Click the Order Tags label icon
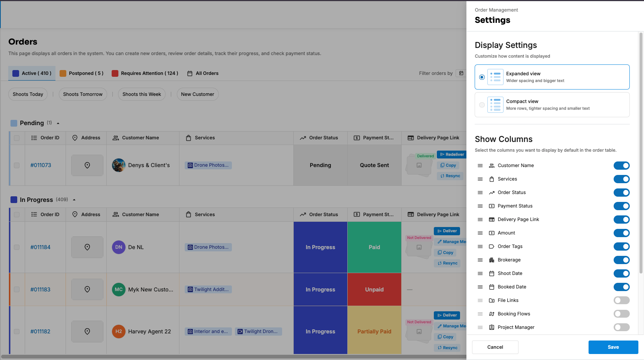644x360 pixels. (492, 246)
